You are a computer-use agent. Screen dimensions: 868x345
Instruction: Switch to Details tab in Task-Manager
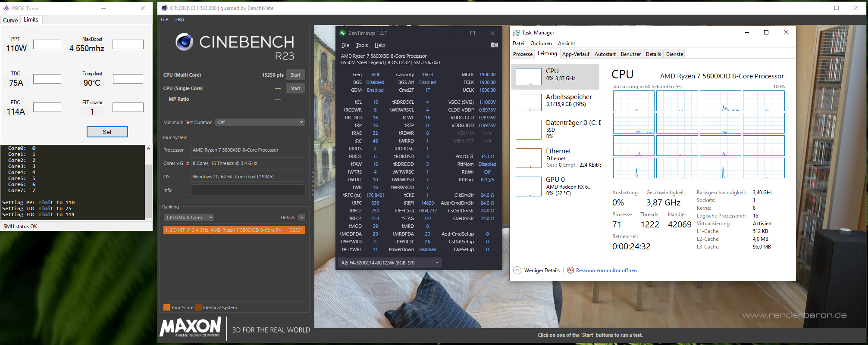pyautogui.click(x=653, y=54)
